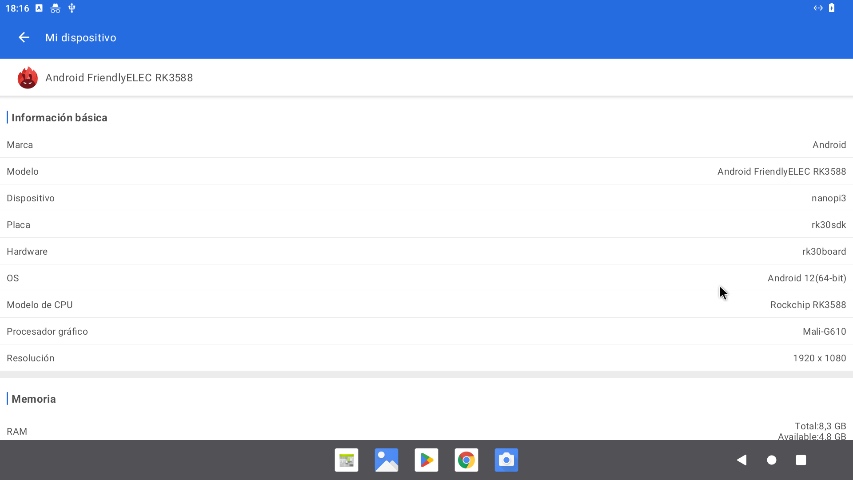Viewport: 853px width, 480px height.
Task: Click the value nanopi3
Action: pos(829,198)
